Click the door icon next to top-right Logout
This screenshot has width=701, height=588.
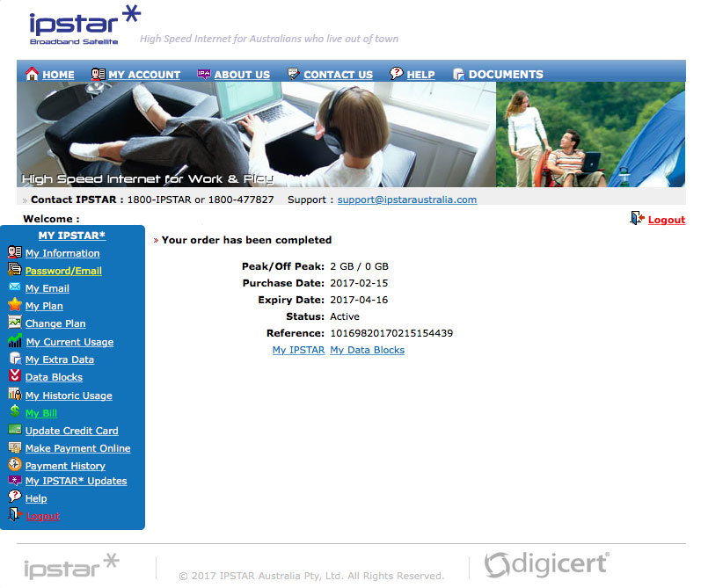[x=637, y=219]
